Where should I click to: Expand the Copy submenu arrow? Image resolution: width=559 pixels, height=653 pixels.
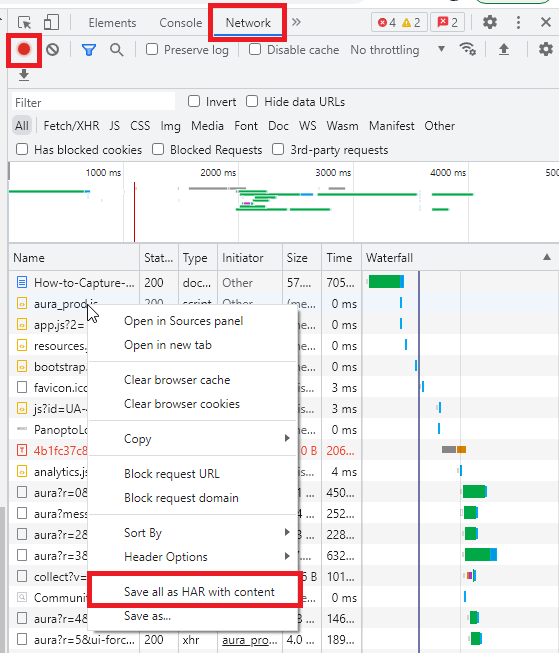pos(287,438)
